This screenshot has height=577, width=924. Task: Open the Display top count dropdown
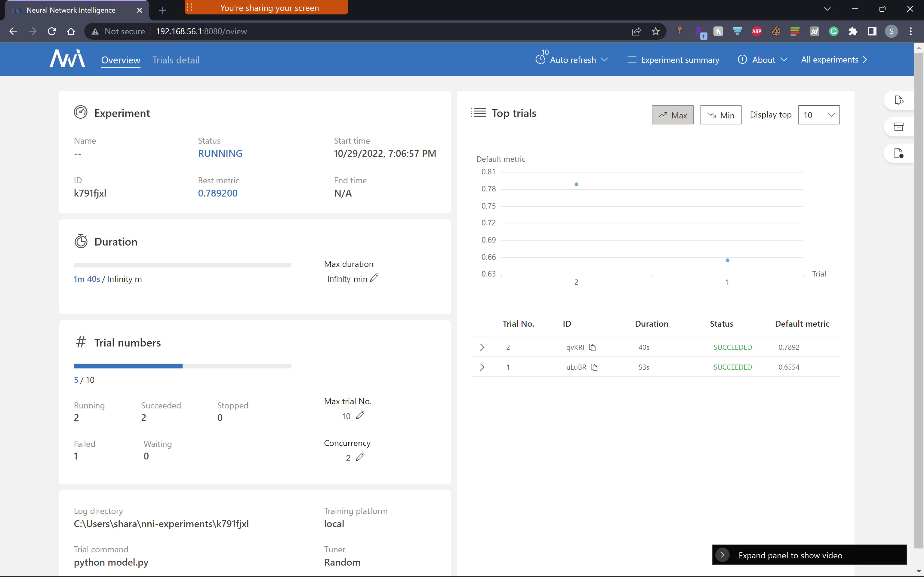tap(819, 115)
